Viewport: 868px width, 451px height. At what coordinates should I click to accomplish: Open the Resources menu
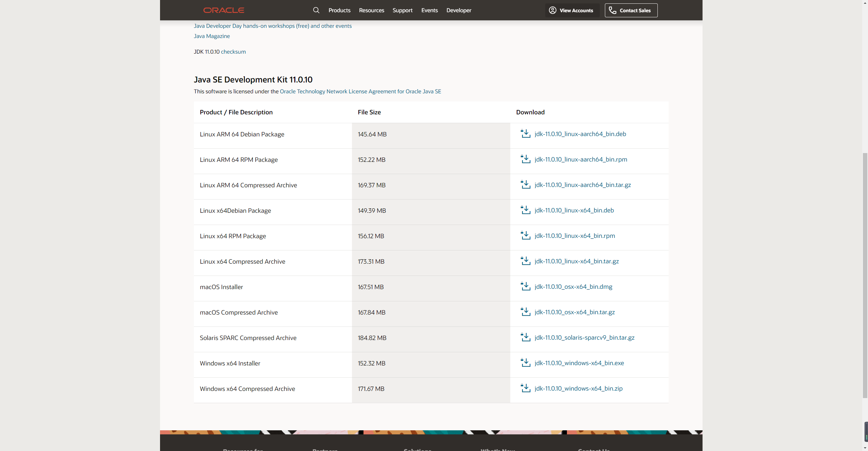coord(372,10)
